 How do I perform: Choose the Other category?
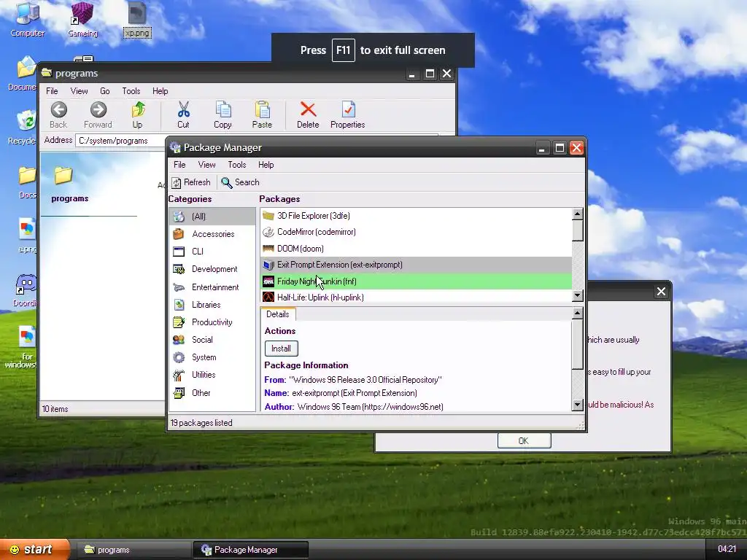pyautogui.click(x=212, y=393)
